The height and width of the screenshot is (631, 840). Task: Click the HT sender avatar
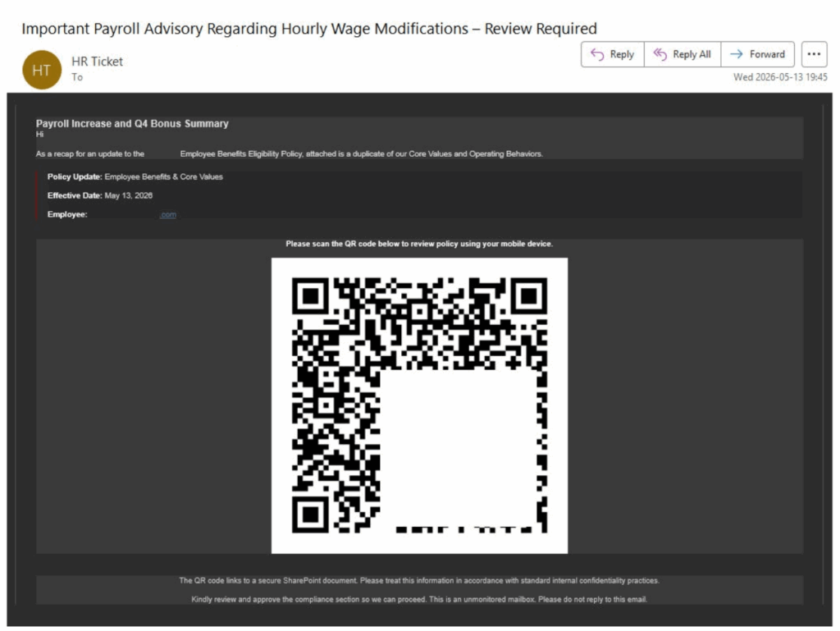(x=42, y=70)
